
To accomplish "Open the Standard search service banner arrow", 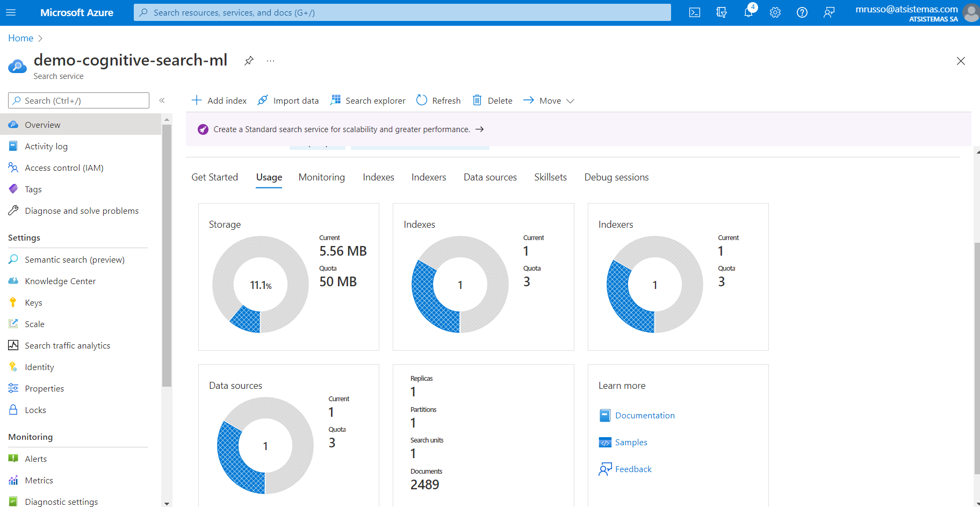I will [x=480, y=129].
